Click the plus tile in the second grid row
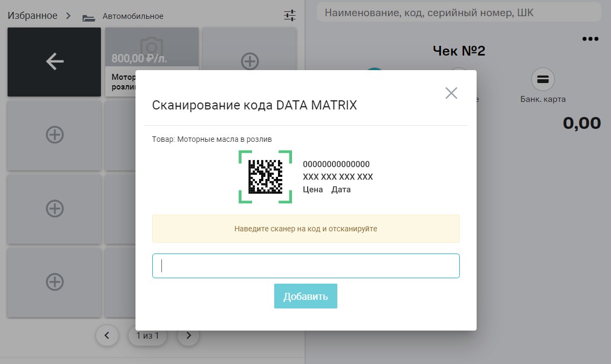Screen dimensions: 611x364 (x=54, y=135)
